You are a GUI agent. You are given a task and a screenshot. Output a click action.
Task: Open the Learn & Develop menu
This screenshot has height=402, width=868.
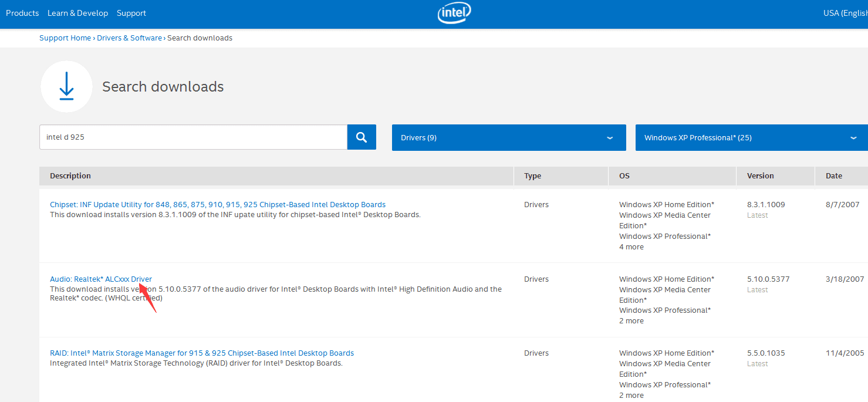coord(78,13)
